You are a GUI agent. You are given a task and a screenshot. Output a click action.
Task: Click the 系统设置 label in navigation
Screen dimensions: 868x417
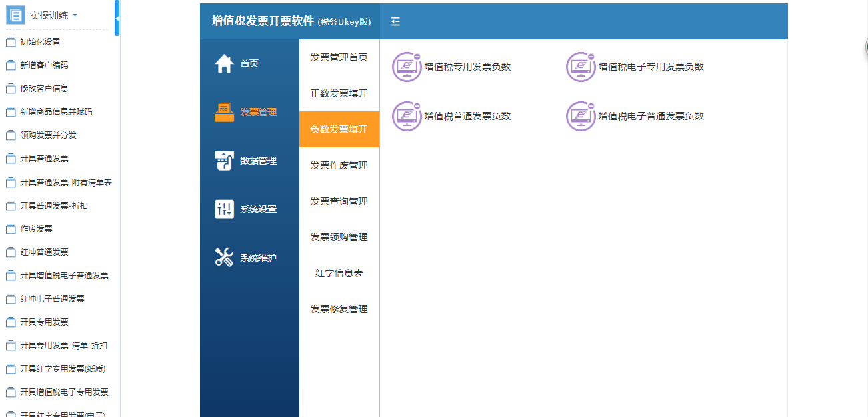(259, 209)
